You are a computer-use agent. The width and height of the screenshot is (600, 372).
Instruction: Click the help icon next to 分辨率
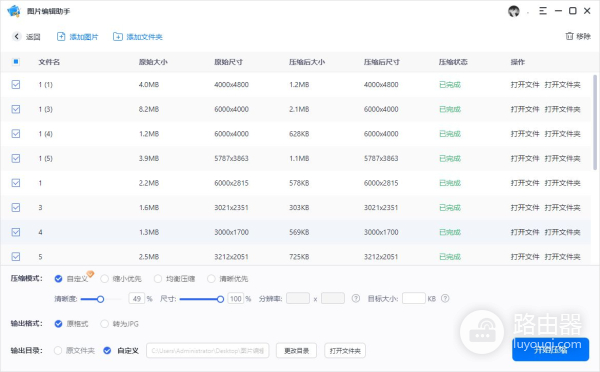356,299
